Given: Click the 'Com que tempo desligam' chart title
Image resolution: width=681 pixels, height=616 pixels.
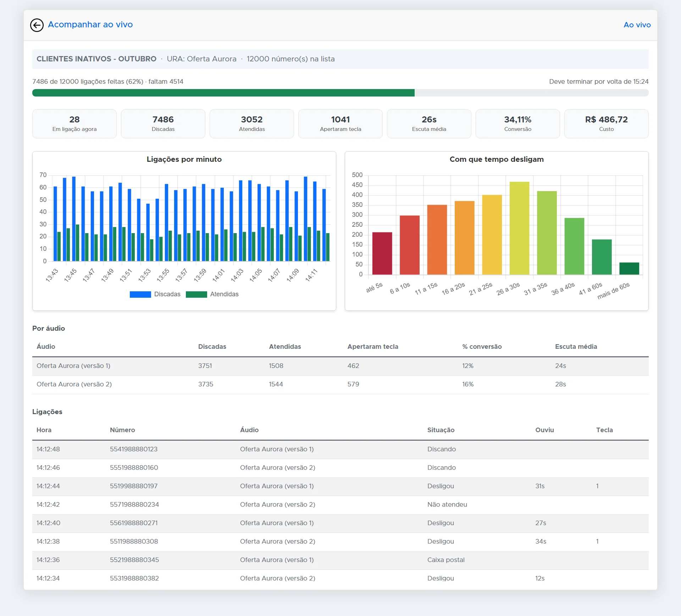Looking at the screenshot, I should [x=497, y=159].
